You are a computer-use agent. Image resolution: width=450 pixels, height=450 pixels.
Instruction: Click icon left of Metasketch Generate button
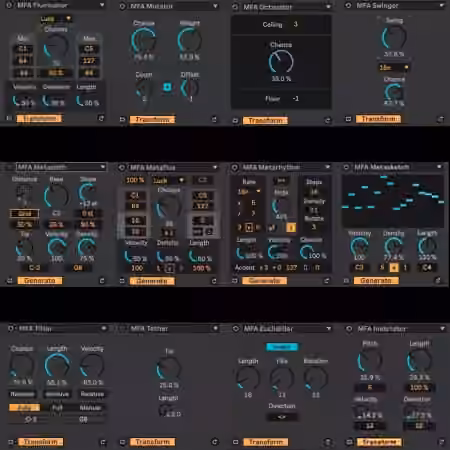coord(347,281)
